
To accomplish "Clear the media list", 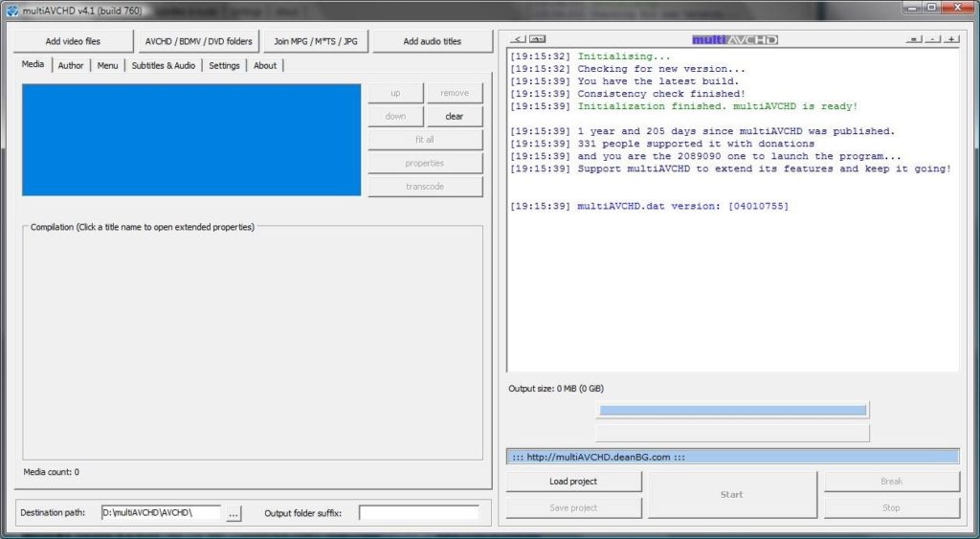I will click(x=455, y=116).
